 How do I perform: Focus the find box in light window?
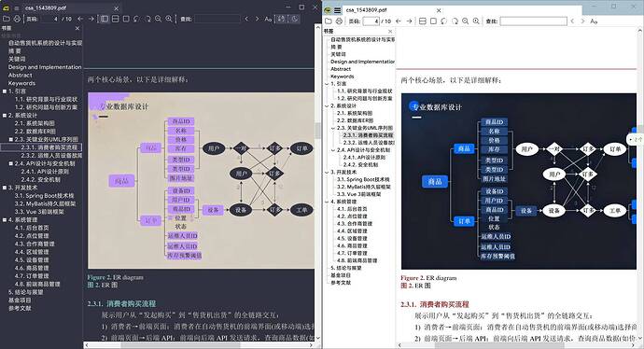(533, 21)
